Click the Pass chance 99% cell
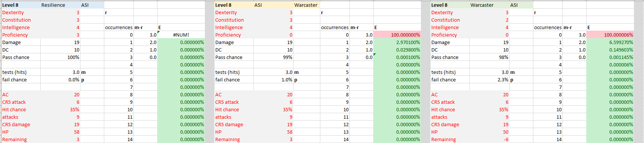 click(273, 57)
